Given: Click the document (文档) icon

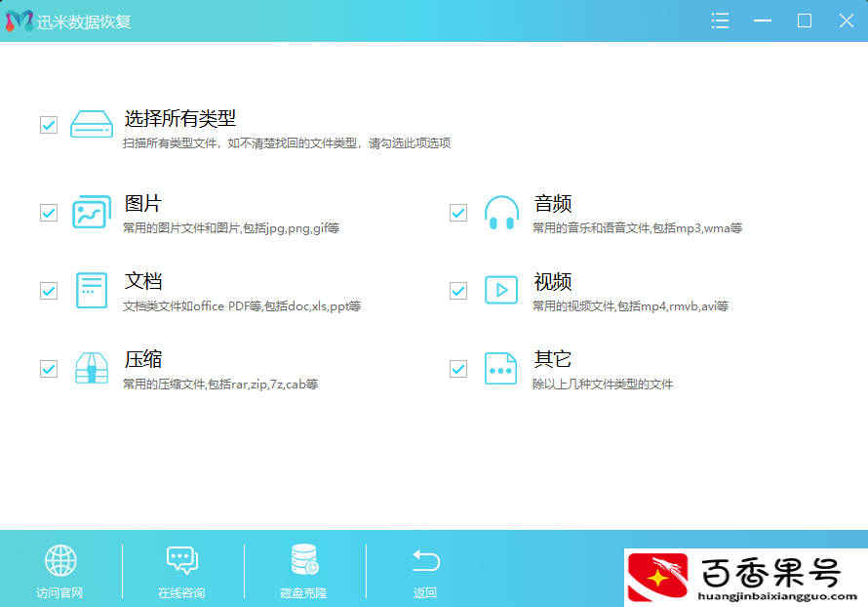Looking at the screenshot, I should coord(92,290).
